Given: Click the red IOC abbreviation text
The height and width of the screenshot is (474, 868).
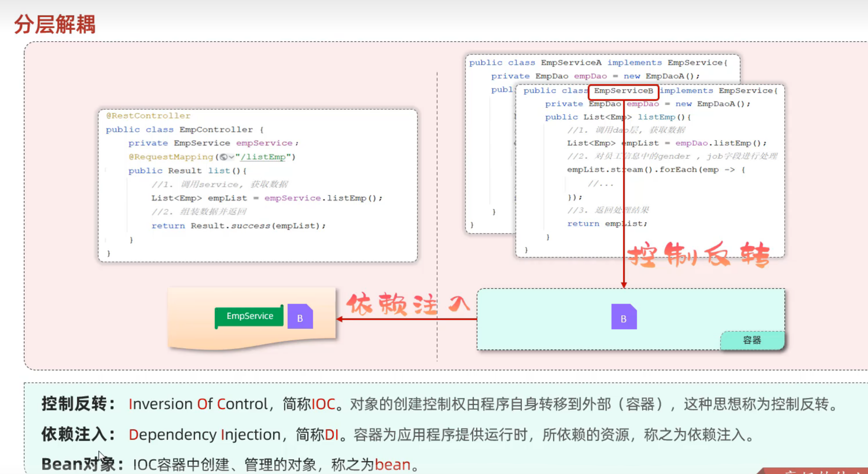Looking at the screenshot, I should [323, 404].
